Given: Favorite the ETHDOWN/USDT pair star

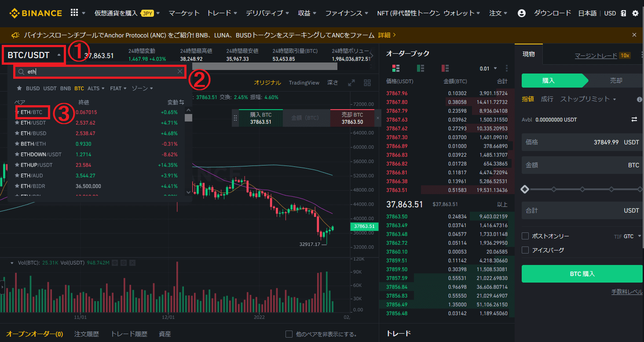Looking at the screenshot, I should pos(18,154).
